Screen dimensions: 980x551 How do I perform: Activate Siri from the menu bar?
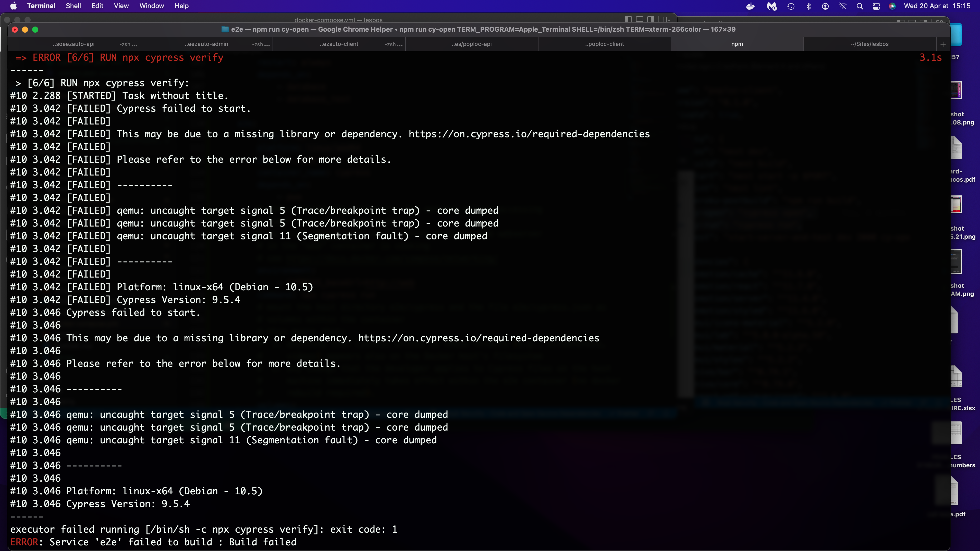pyautogui.click(x=893, y=6)
